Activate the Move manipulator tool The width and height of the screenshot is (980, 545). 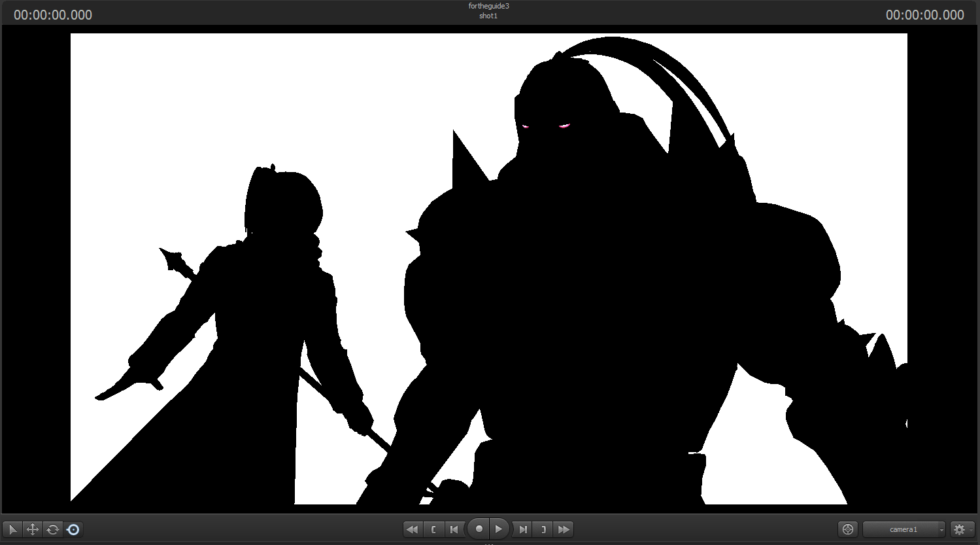click(33, 529)
